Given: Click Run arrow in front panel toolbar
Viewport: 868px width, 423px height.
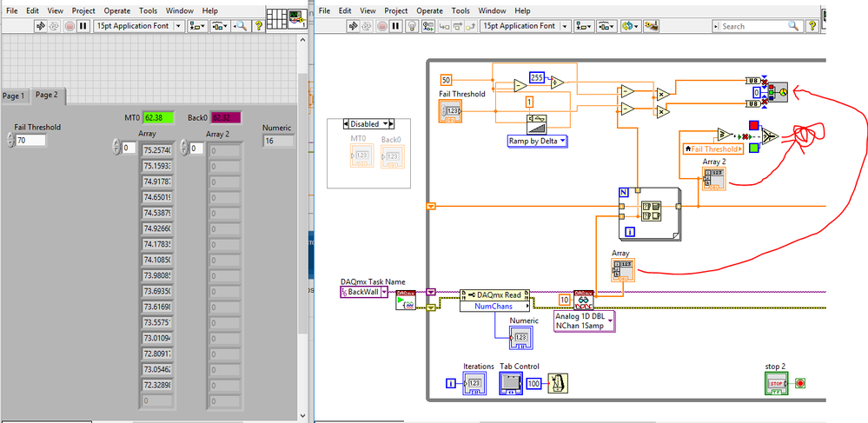Looking at the screenshot, I should pyautogui.click(x=40, y=26).
